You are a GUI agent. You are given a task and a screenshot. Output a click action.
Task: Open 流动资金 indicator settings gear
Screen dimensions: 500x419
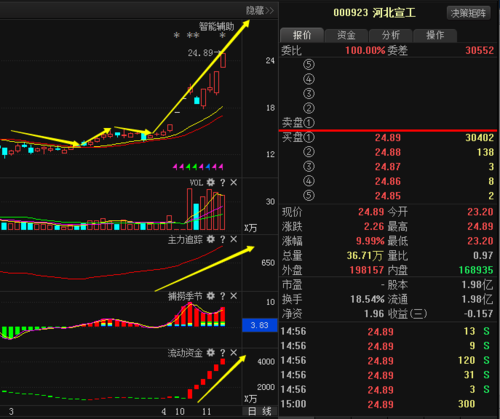[x=211, y=353]
